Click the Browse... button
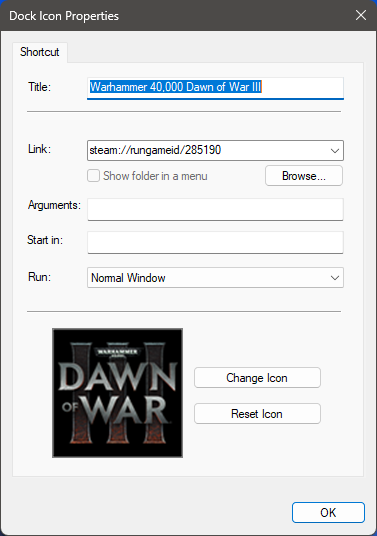 coord(304,176)
